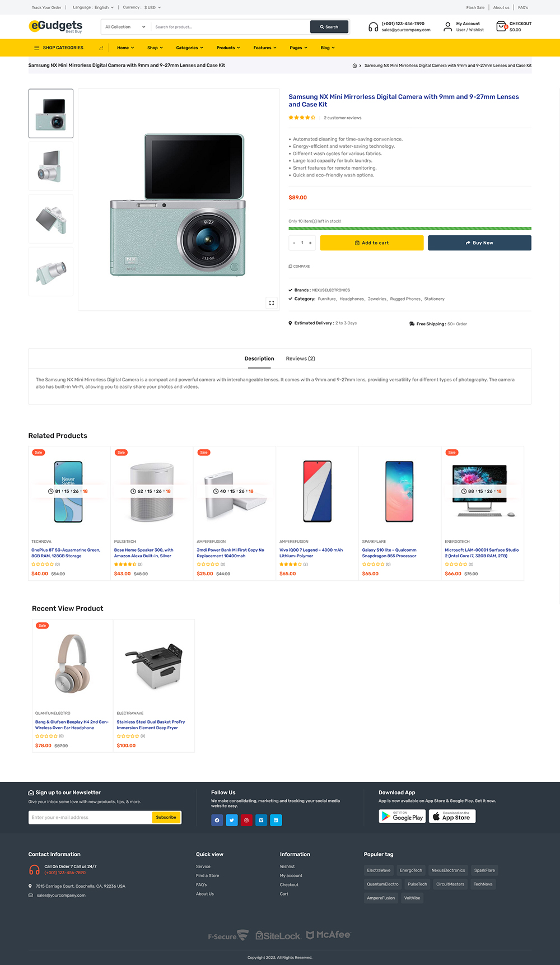Click the LinkedIn icon under Follow Us
Screen dimensions: 560x965
tap(276, 820)
